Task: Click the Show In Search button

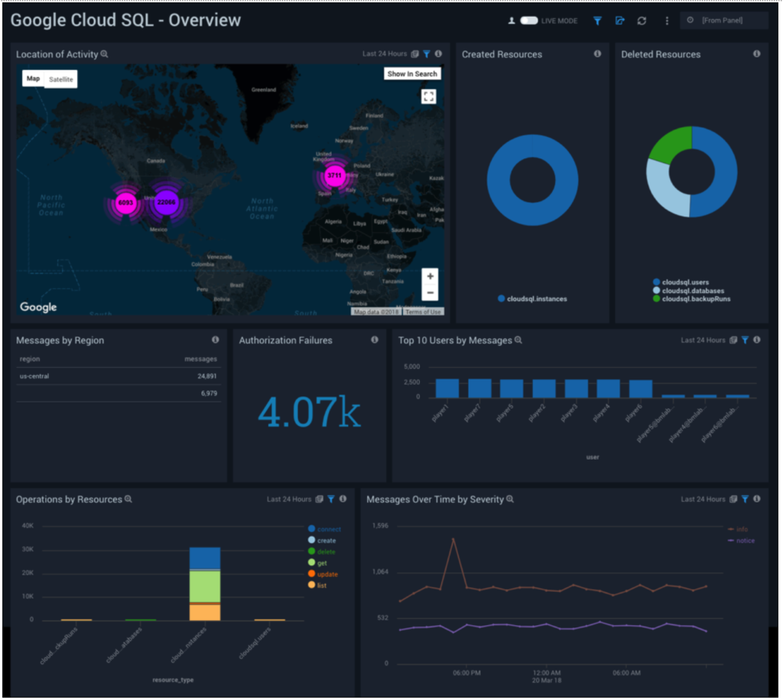Action: coord(412,74)
